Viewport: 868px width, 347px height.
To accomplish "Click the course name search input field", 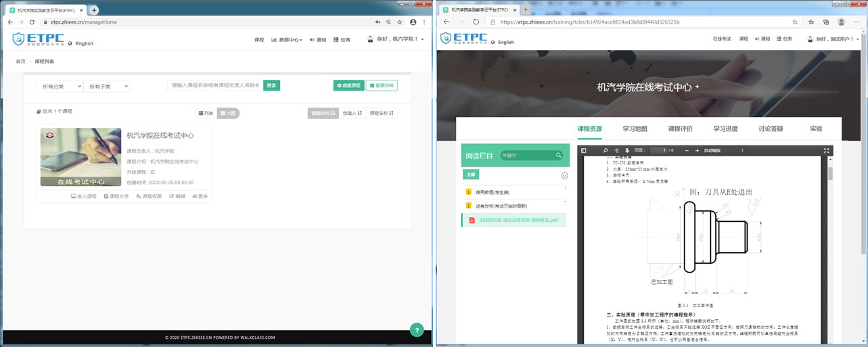I will (x=214, y=85).
